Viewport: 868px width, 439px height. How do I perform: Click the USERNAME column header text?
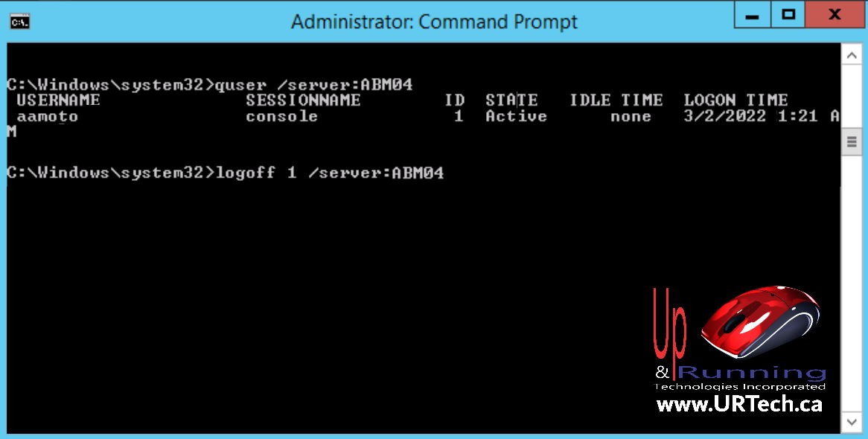(x=58, y=100)
